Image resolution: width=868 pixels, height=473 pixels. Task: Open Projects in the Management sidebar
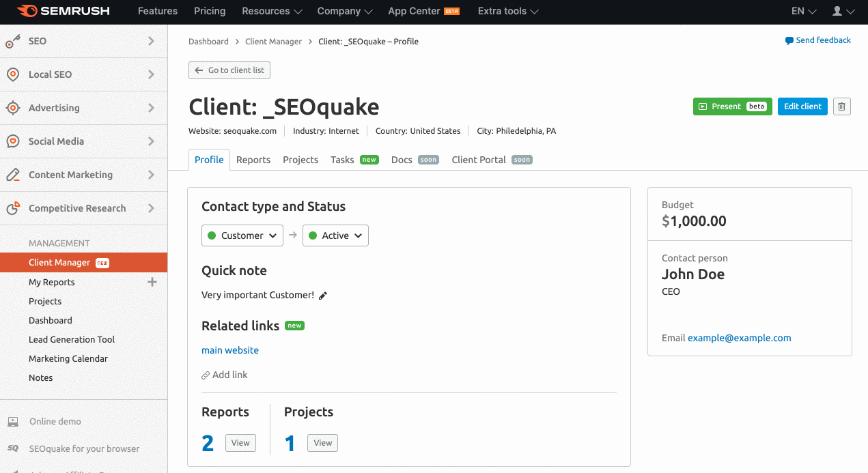(x=45, y=301)
